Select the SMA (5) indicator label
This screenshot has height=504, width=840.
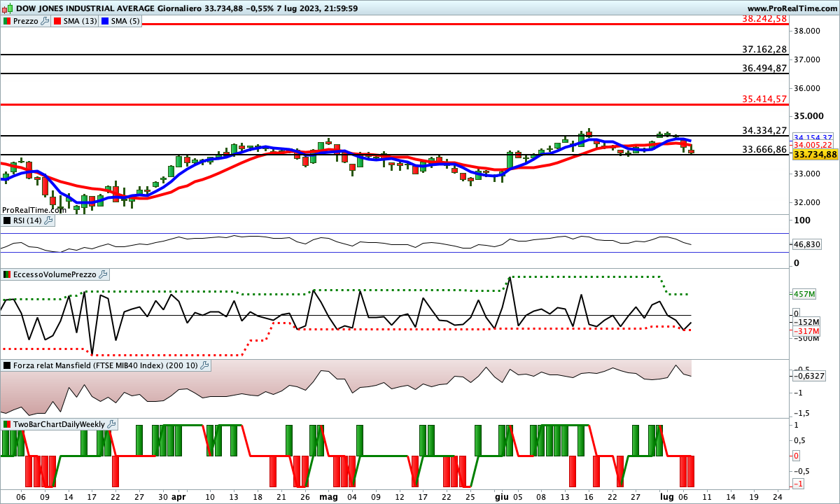[x=127, y=21]
